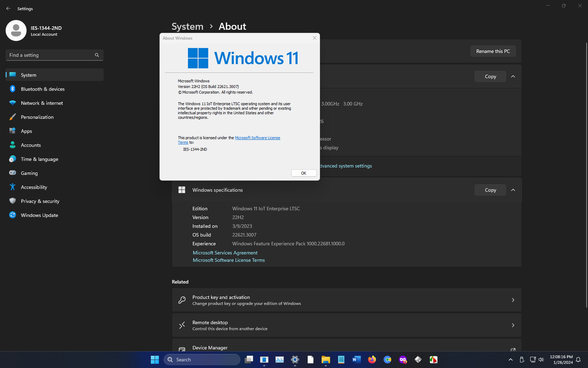Open Product key and activation
The height and width of the screenshot is (368, 588).
click(x=347, y=300)
